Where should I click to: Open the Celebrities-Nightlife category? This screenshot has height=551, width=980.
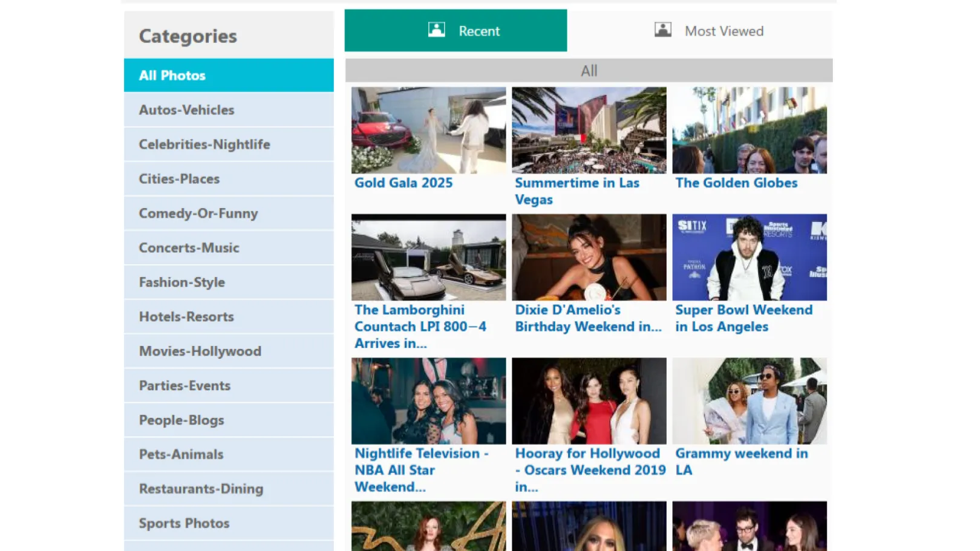pyautogui.click(x=229, y=145)
